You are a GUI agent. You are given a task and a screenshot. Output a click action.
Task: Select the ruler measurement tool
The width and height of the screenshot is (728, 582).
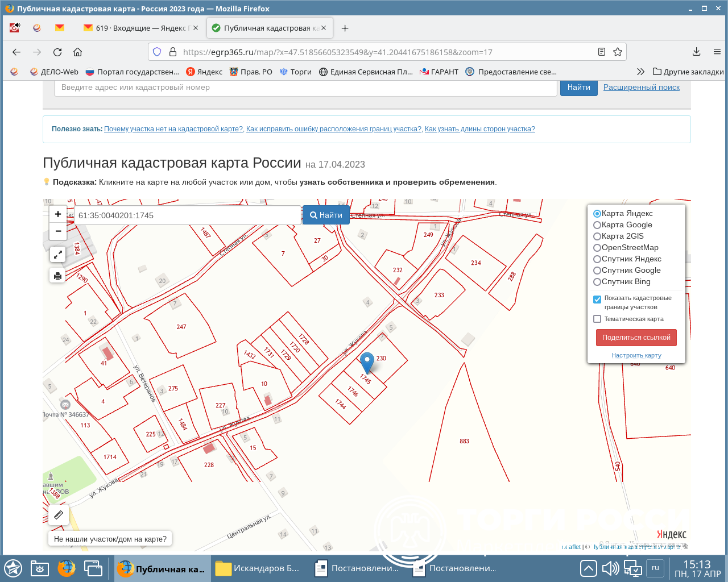[58, 516]
